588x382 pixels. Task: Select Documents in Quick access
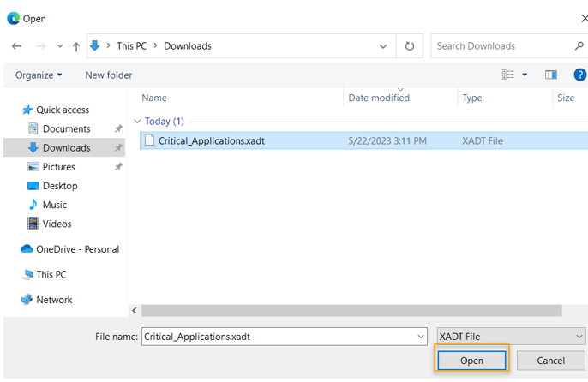(x=66, y=129)
